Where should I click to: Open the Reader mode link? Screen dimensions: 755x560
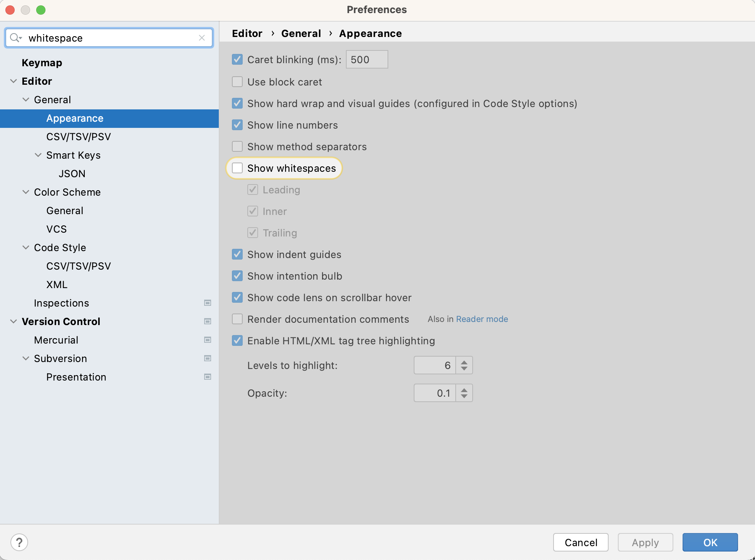coord(482,319)
